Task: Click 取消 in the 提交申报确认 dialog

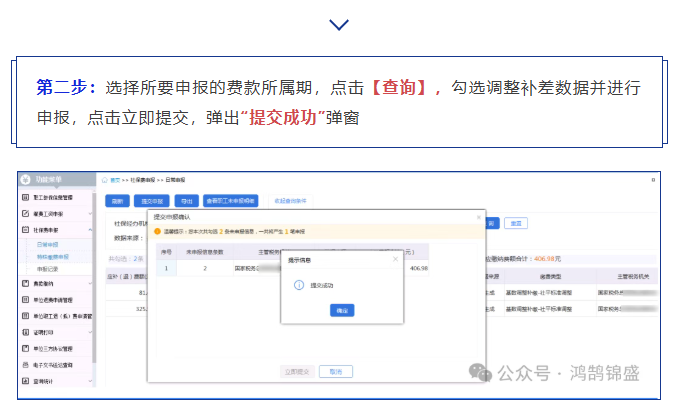Action: (336, 371)
